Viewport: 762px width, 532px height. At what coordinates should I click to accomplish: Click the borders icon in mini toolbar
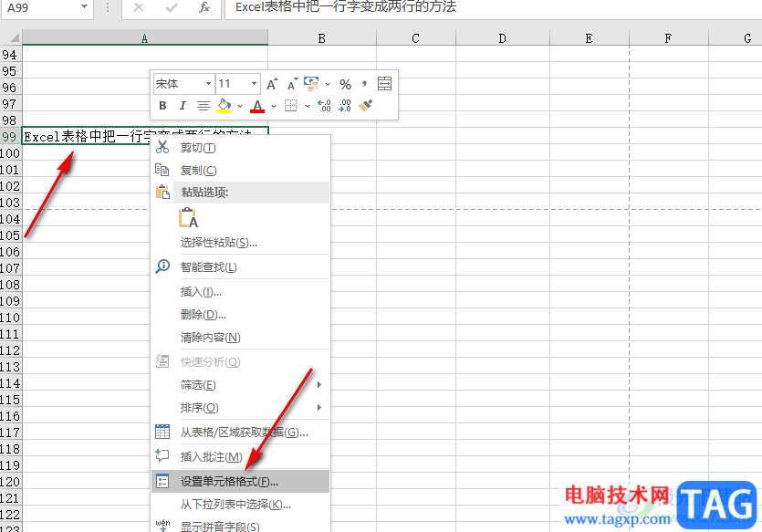[x=290, y=106]
